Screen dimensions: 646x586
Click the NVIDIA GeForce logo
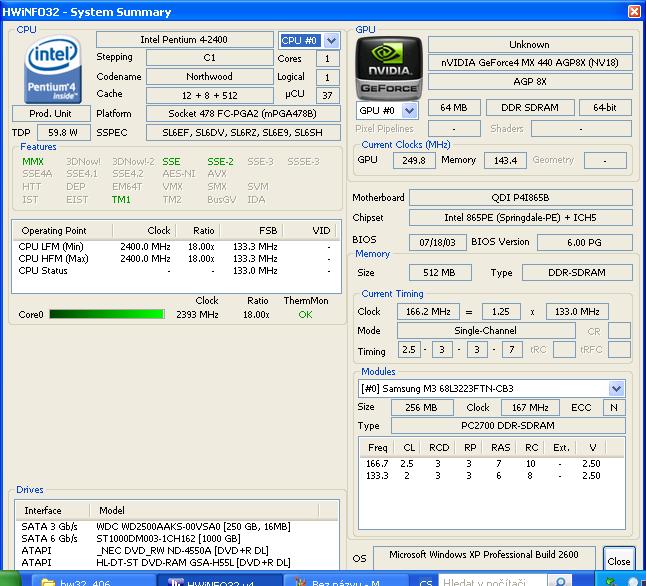tap(389, 68)
